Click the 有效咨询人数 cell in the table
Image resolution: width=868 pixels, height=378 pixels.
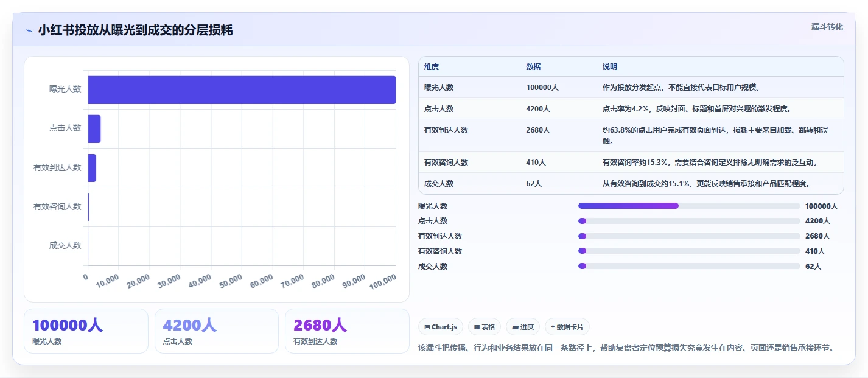tap(446, 163)
